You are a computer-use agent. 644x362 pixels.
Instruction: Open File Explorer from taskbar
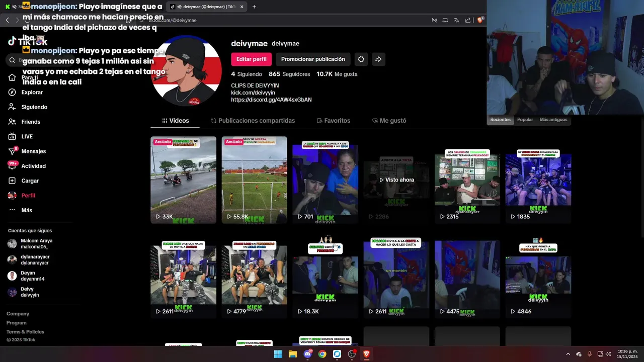293,354
